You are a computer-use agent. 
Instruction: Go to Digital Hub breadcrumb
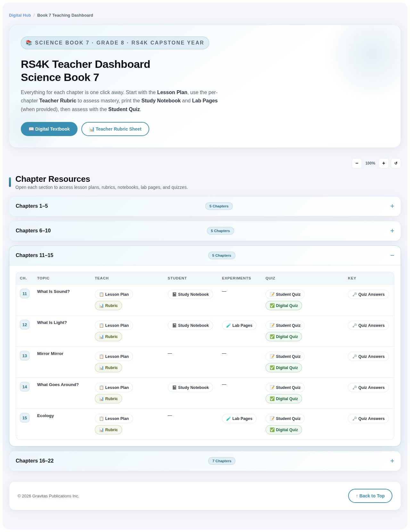click(x=20, y=15)
